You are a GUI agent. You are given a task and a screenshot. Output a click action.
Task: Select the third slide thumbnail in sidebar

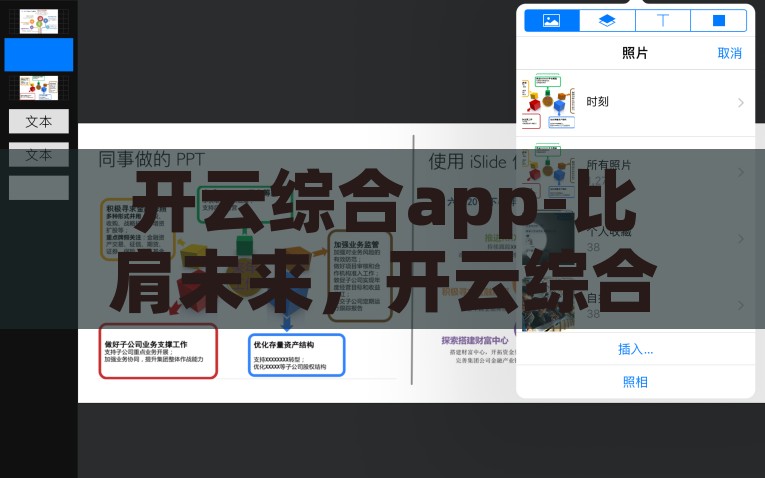[x=39, y=88]
